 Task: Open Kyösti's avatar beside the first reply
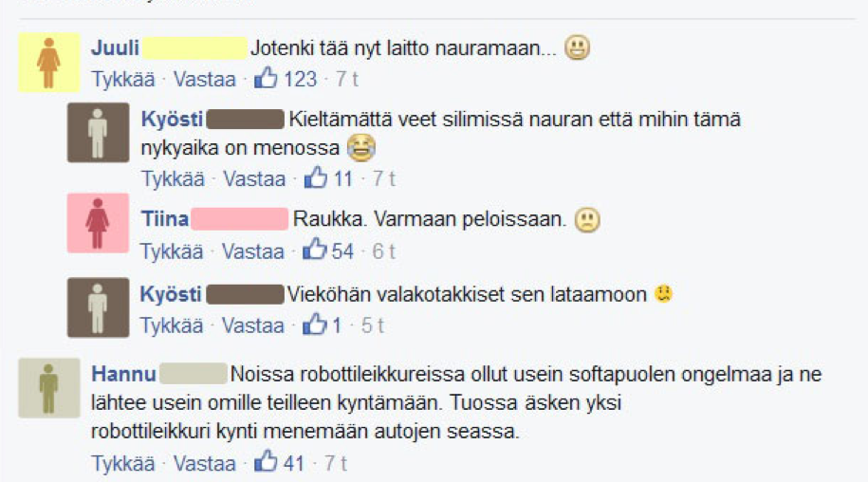[98, 132]
